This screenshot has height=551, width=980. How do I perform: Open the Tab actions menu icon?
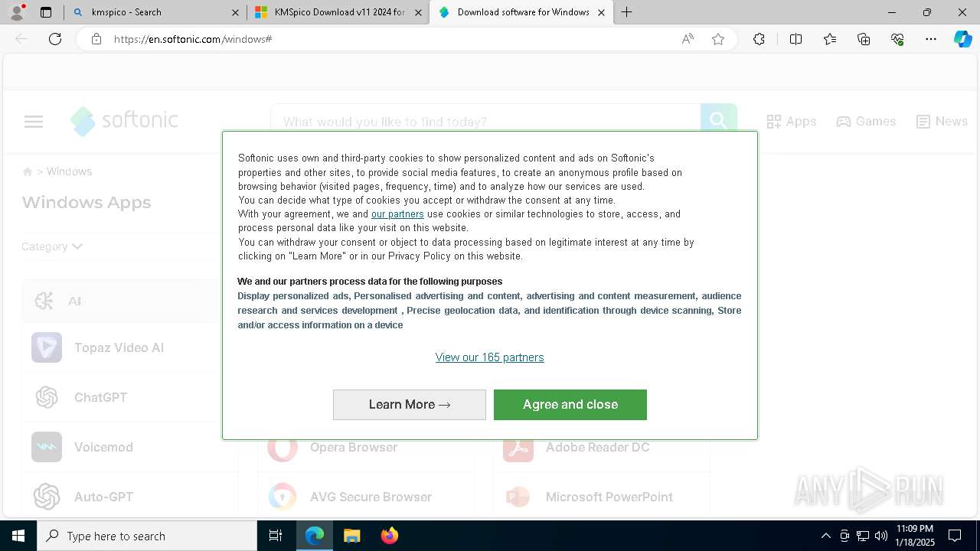[x=46, y=12]
